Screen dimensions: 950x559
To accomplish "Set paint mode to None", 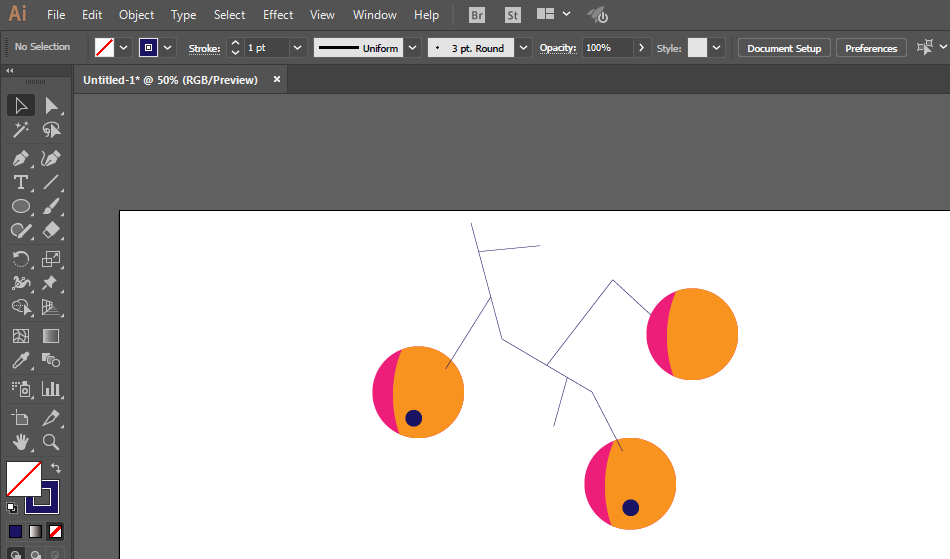I will click(x=55, y=531).
